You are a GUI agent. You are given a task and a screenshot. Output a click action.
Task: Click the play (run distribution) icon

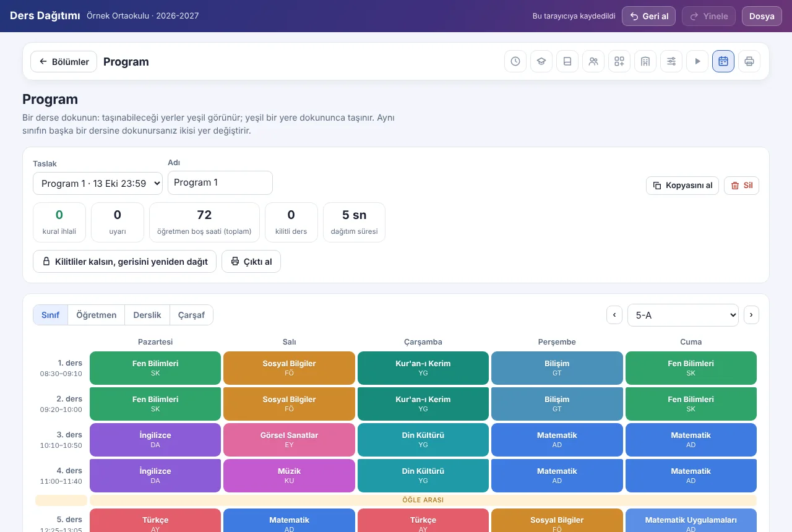(697, 61)
